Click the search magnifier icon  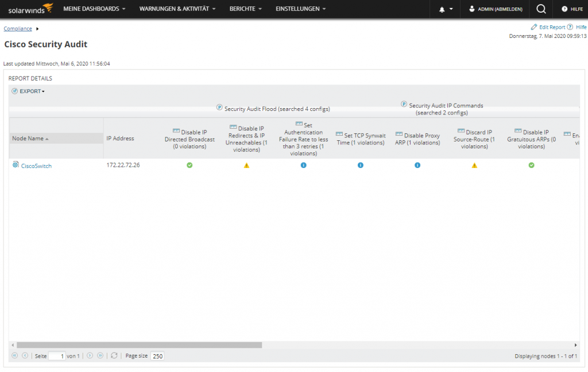[x=540, y=9]
